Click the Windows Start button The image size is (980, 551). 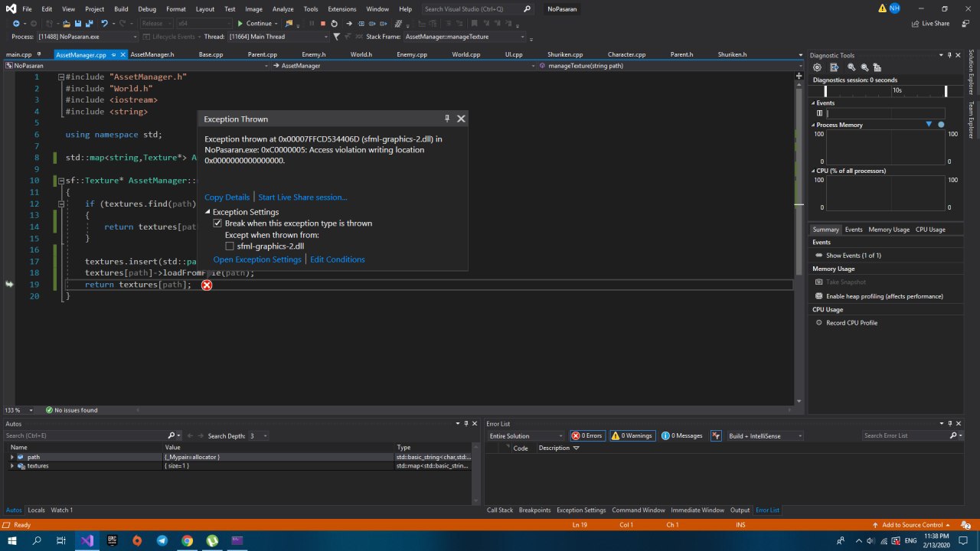point(12,540)
